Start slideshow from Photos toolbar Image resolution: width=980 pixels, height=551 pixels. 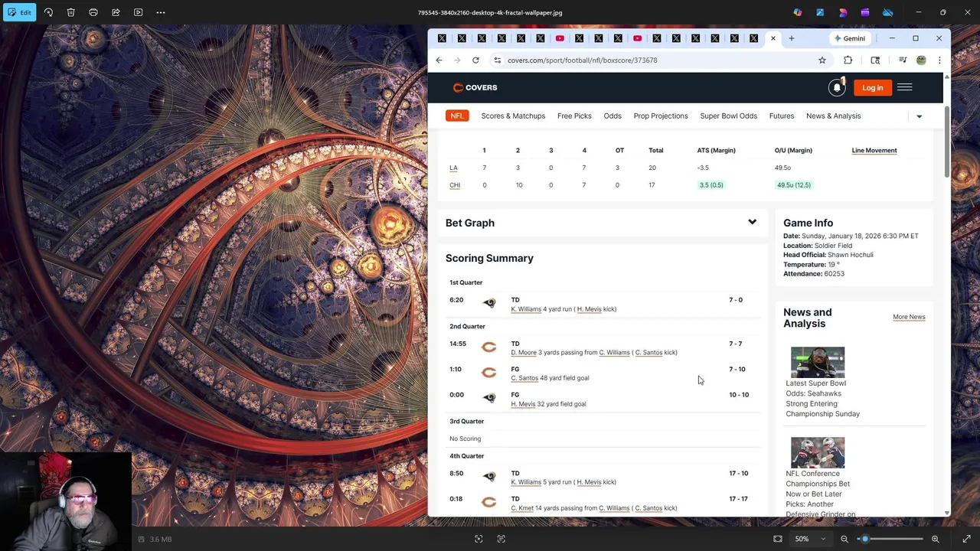[x=138, y=12]
